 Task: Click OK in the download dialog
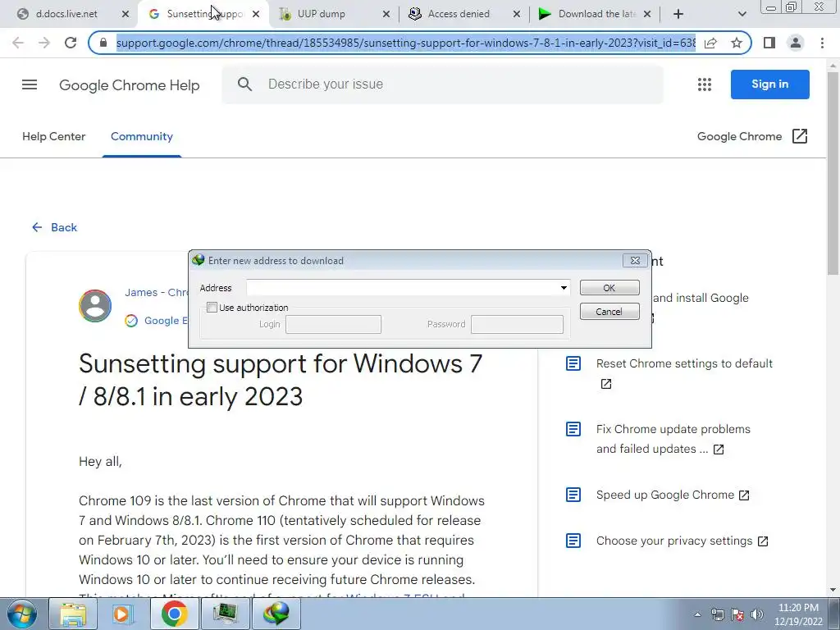(609, 288)
